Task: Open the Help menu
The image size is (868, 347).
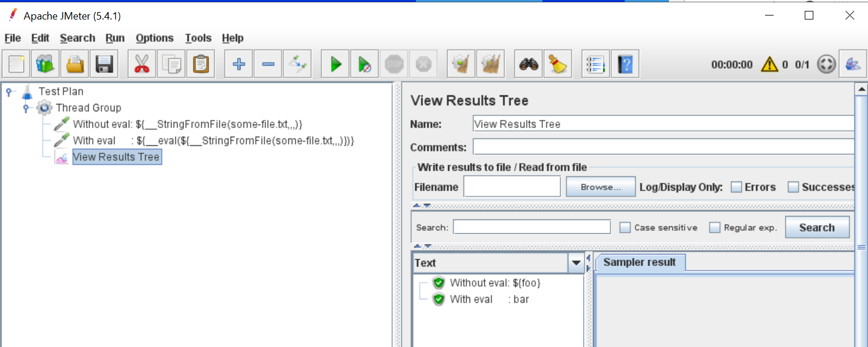Action: pyautogui.click(x=233, y=38)
